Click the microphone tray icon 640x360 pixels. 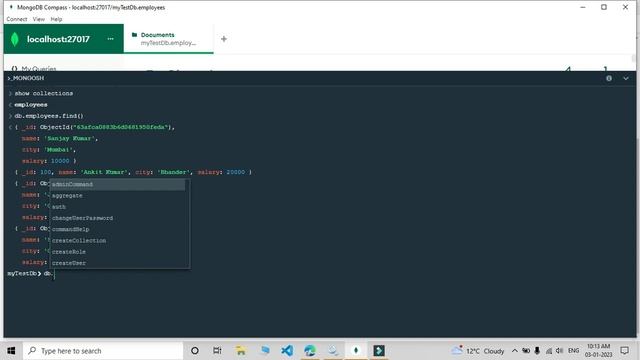tap(537, 351)
